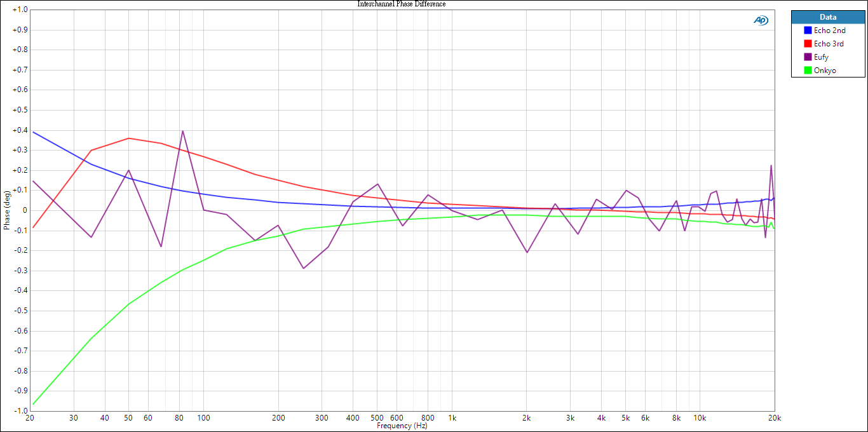The height and width of the screenshot is (432, 868).
Task: Click the Frequency (Hz) axis label
Action: (x=402, y=426)
